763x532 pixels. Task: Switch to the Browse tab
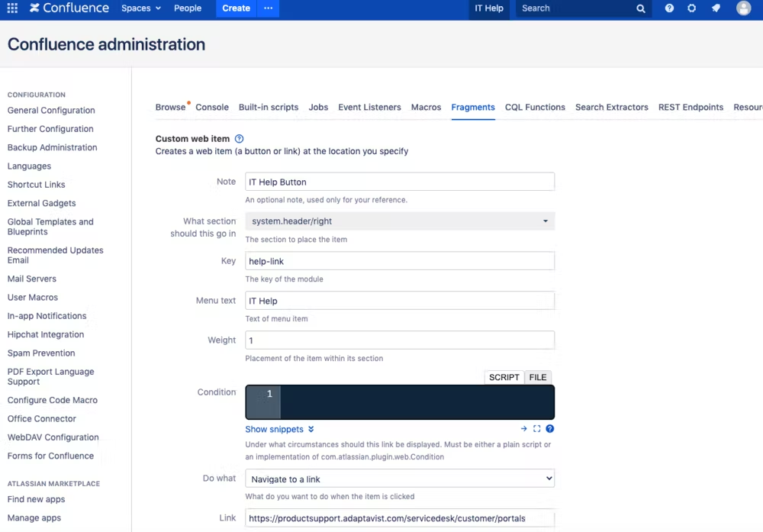(x=170, y=107)
